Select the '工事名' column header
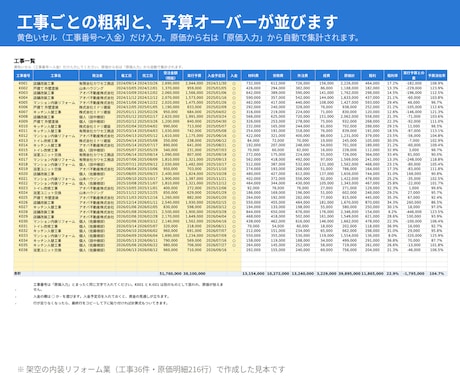The height and width of the screenshot is (380, 460). point(56,76)
